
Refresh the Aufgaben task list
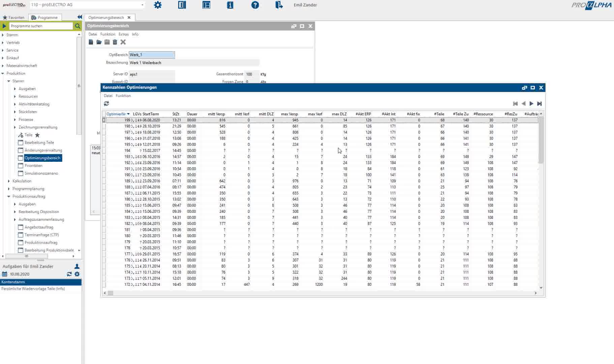pos(69,274)
